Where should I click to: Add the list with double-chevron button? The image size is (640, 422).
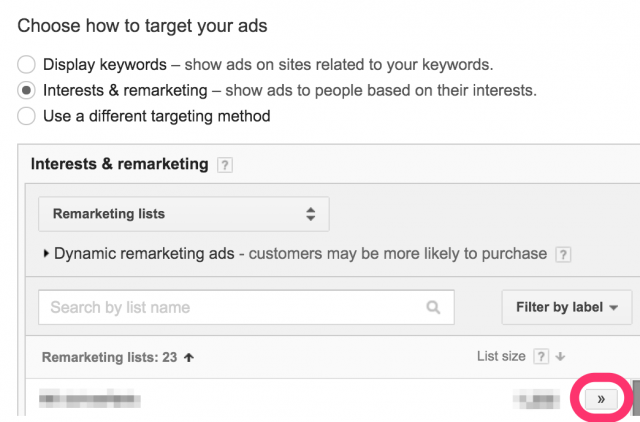click(600, 399)
